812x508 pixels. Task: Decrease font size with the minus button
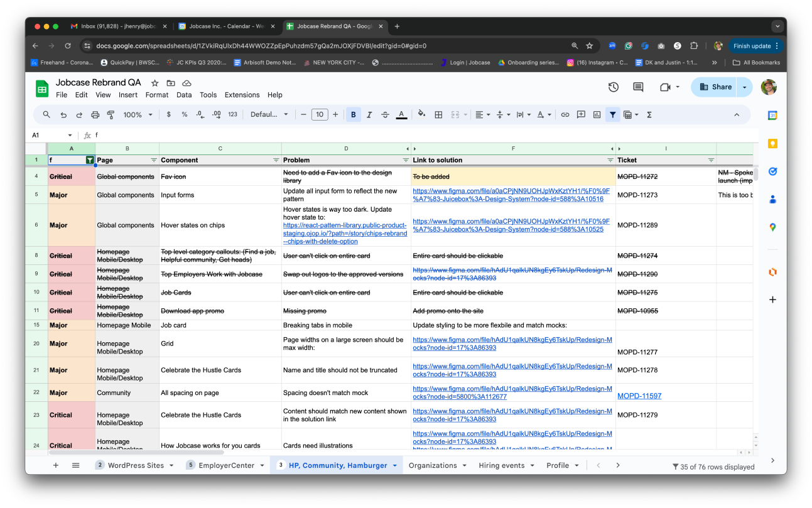pyautogui.click(x=303, y=115)
